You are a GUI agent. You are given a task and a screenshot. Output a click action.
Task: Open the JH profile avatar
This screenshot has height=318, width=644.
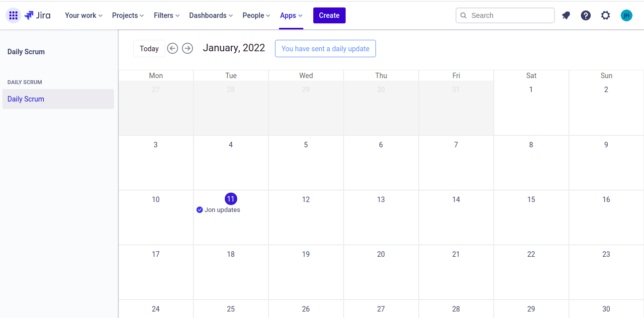[627, 15]
